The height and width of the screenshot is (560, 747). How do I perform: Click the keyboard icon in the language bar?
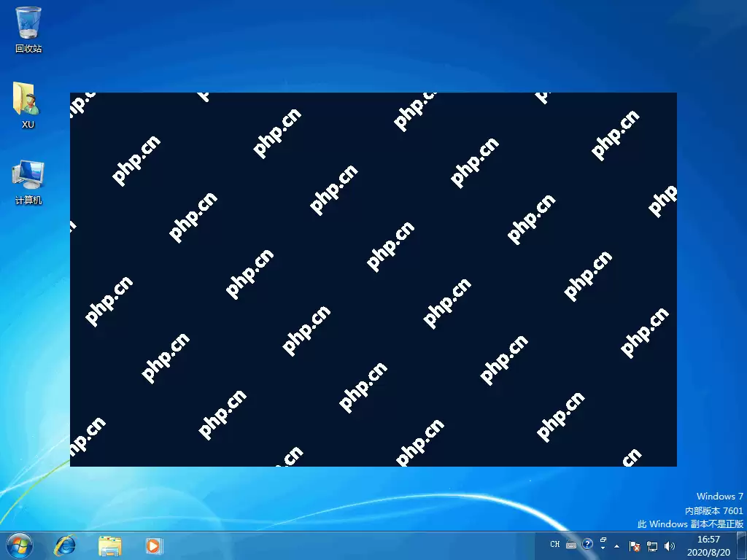tap(570, 545)
